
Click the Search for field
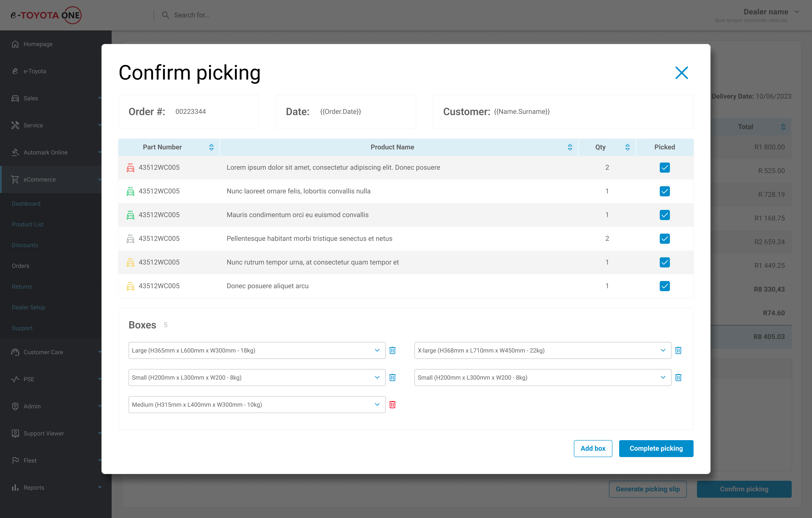192,15
